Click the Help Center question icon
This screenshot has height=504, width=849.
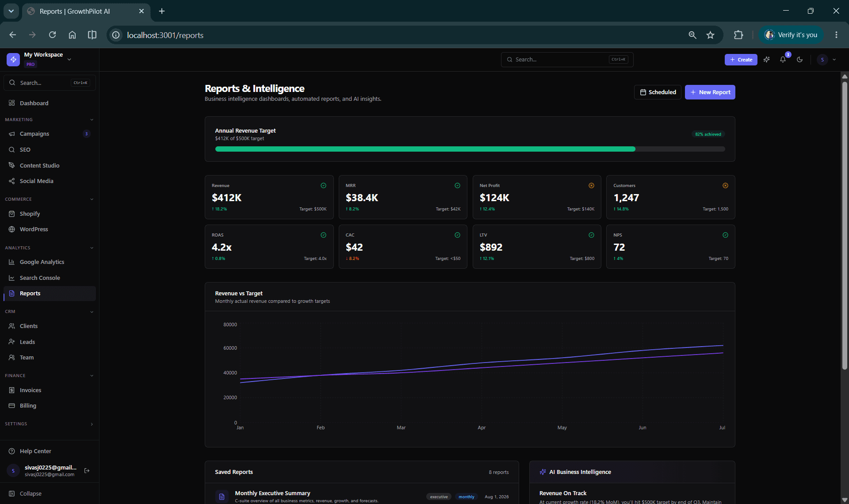[12, 451]
